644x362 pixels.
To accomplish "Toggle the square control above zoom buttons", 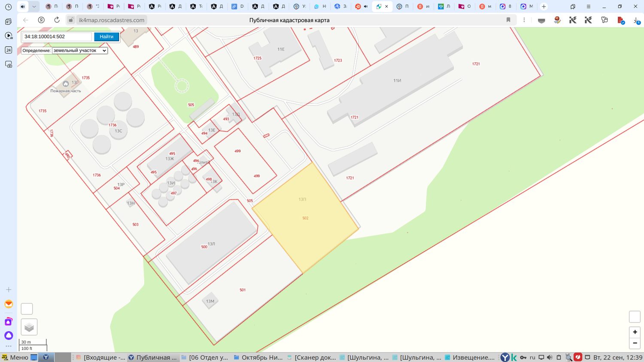I will pyautogui.click(x=635, y=317).
